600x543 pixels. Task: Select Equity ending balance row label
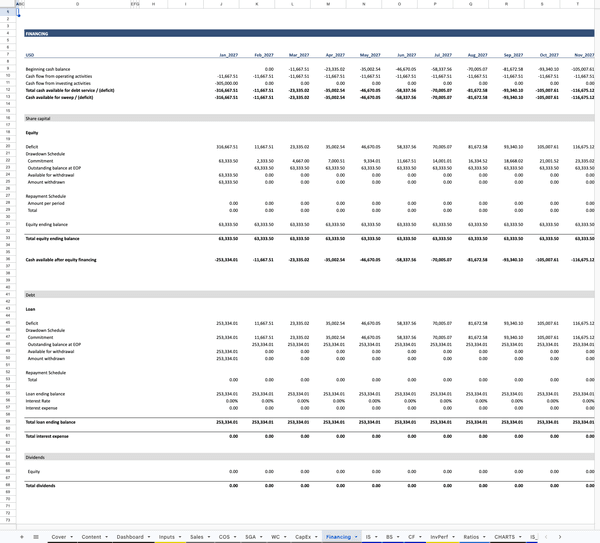click(46, 225)
